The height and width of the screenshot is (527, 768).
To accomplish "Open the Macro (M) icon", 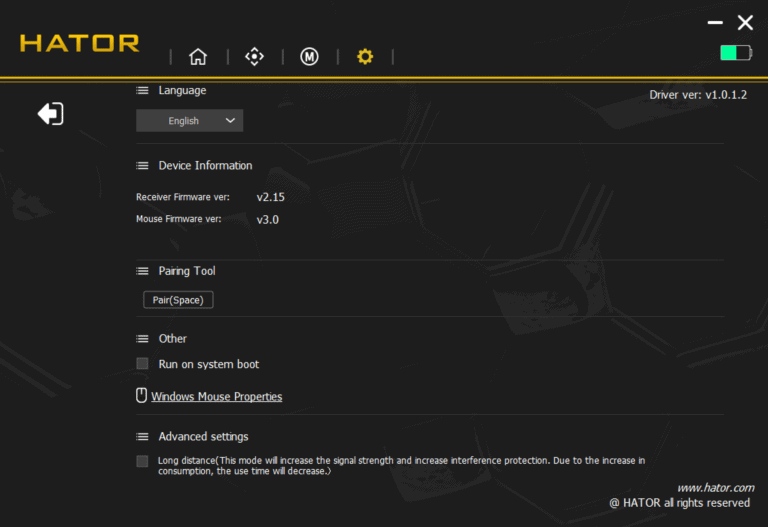I will pos(309,57).
